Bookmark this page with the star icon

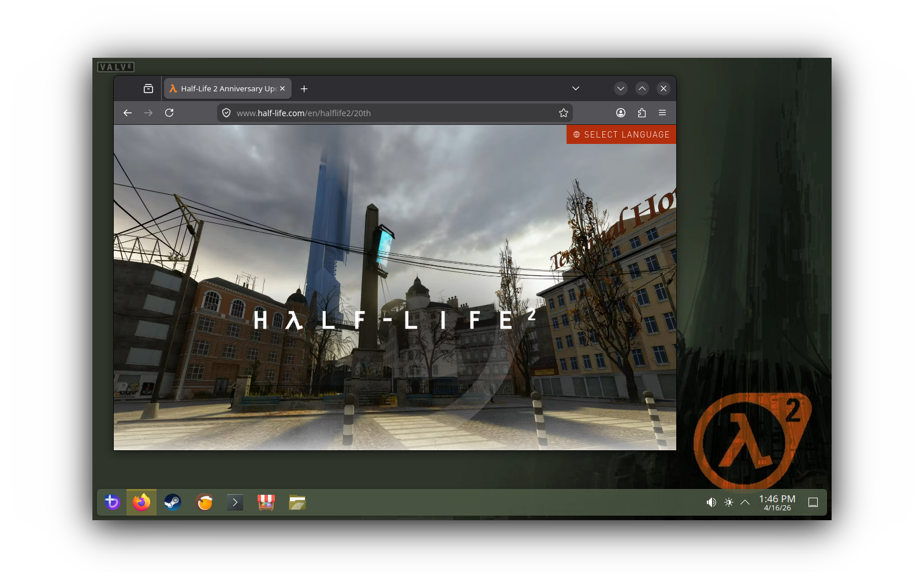(564, 113)
